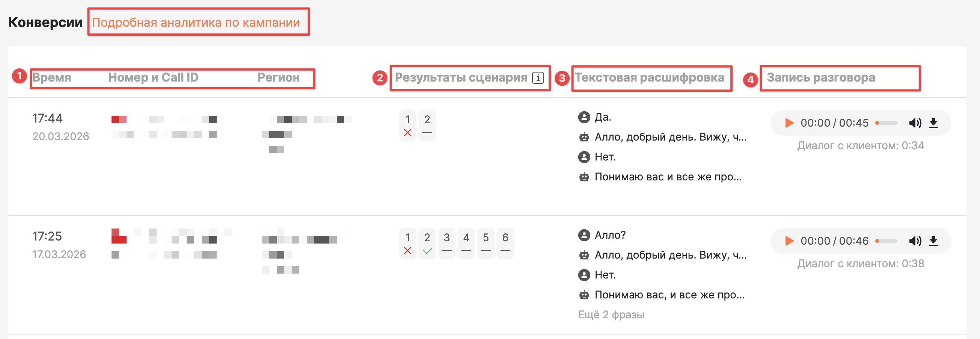The height and width of the screenshot is (339, 980).
Task: Select failed step 1 of 17:44 call
Action: pyautogui.click(x=407, y=126)
